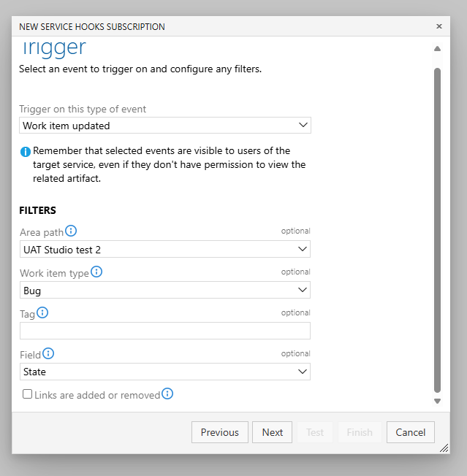Image resolution: width=467 pixels, height=476 pixels.
Task: Click info icon after Links are added or removed
Action: pyautogui.click(x=167, y=394)
